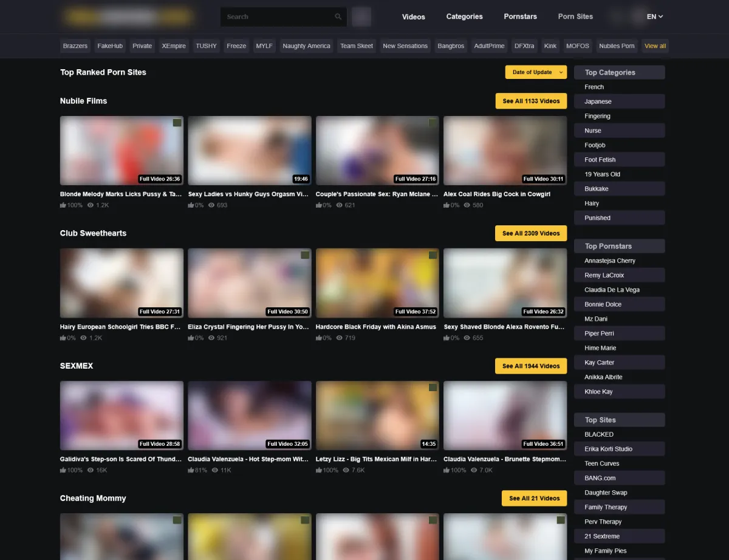
Task: Toggle corner square on first Nubile Films thumbnail
Action: pos(177,123)
